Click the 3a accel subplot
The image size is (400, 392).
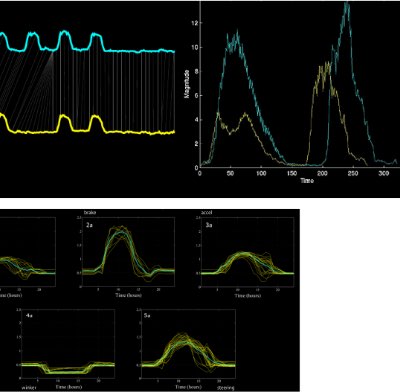(248, 252)
